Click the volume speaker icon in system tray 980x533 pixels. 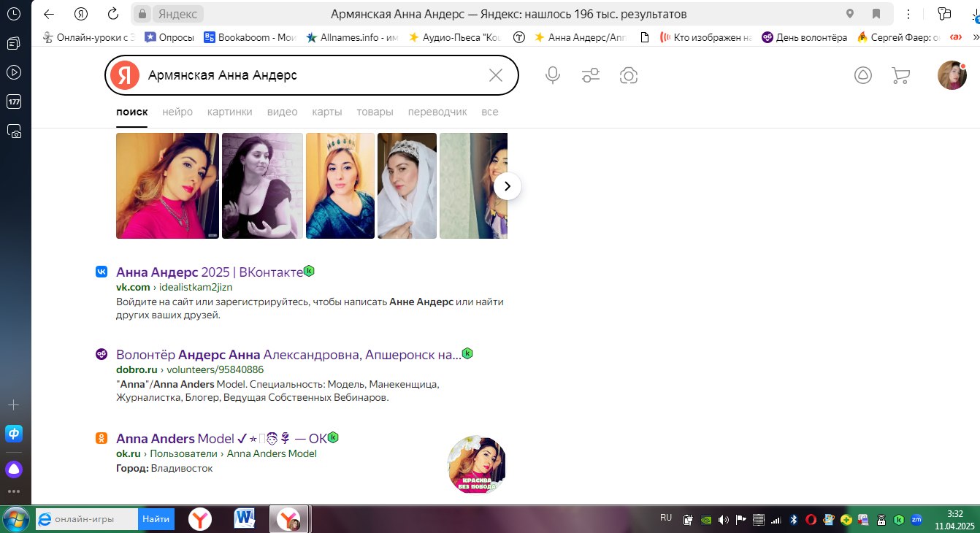point(724,520)
